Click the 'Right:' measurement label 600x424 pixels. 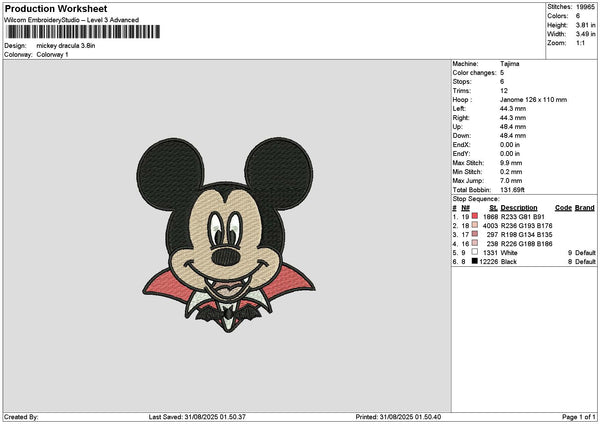coord(461,118)
